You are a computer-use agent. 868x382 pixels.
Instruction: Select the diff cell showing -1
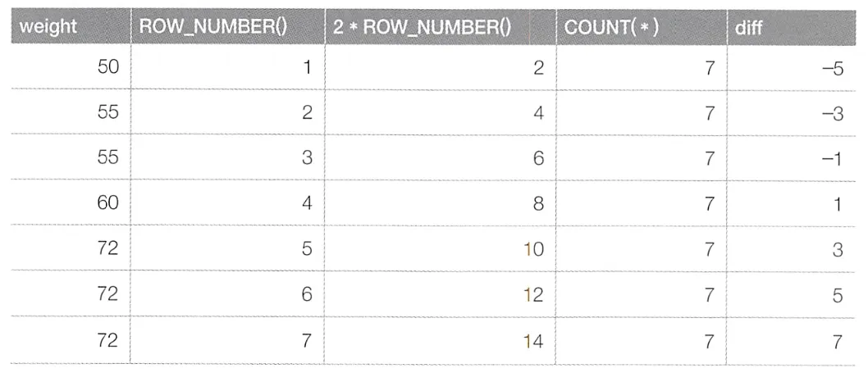click(x=792, y=157)
